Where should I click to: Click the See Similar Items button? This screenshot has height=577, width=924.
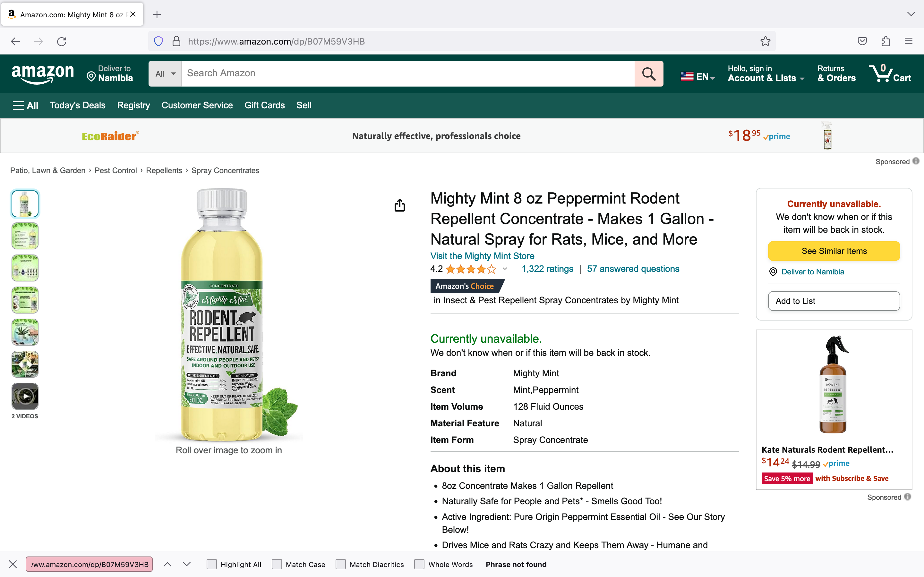(x=834, y=251)
